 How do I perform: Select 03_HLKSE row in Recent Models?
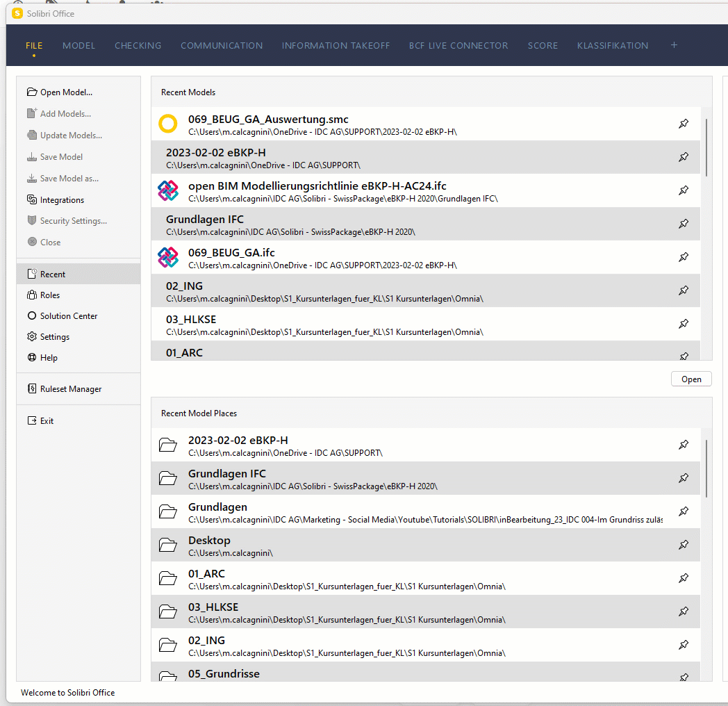point(425,325)
